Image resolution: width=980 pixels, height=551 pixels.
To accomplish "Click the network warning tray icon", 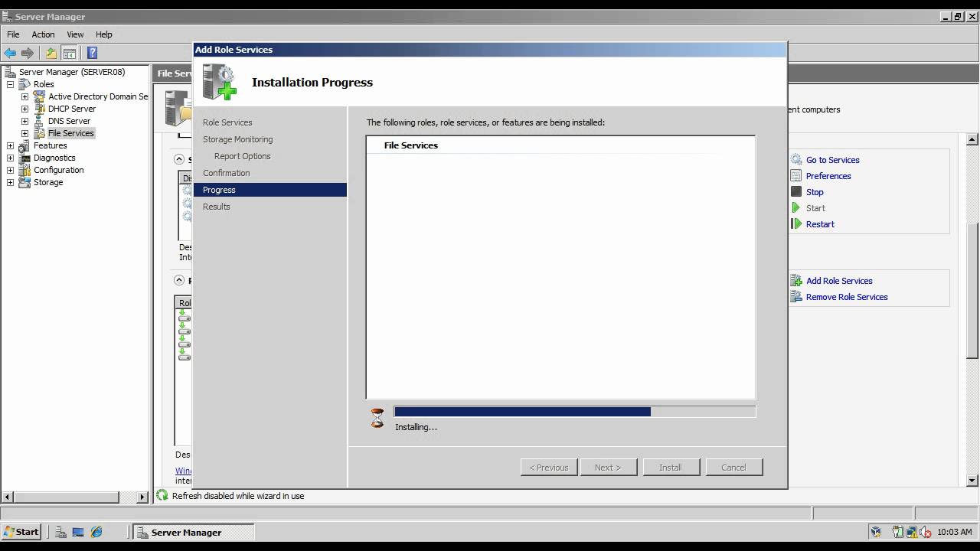I will pos(911,532).
